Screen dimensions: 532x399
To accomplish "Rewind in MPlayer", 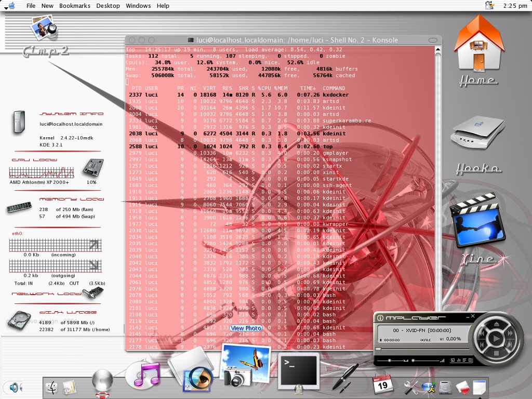I will 482,333.
